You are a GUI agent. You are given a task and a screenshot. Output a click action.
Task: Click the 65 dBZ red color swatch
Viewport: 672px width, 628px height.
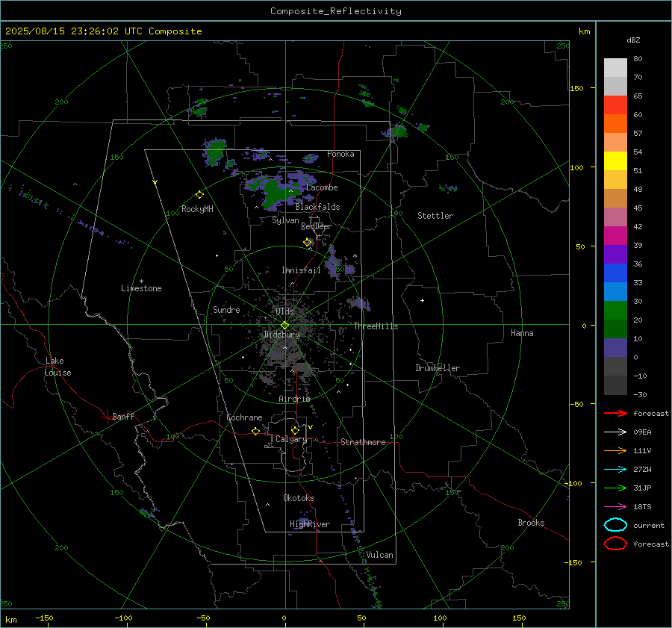point(615,105)
